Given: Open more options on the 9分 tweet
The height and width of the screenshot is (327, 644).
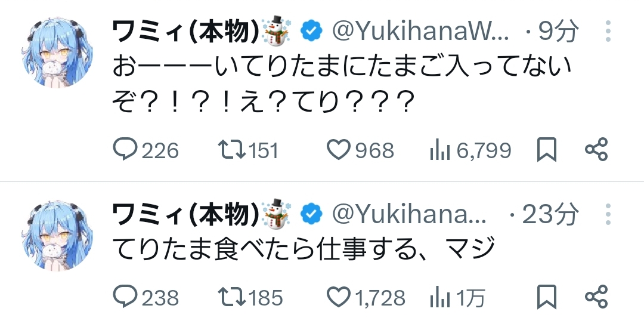Looking at the screenshot, I should point(608,32).
